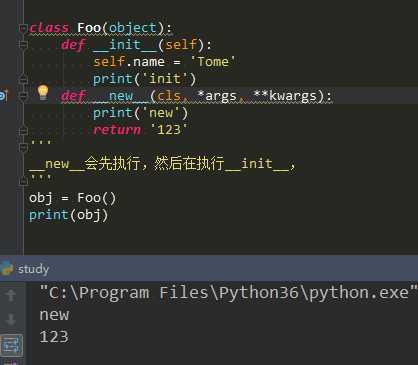Click the print('new') statement
Screen dimensions: 418x365
point(140,113)
